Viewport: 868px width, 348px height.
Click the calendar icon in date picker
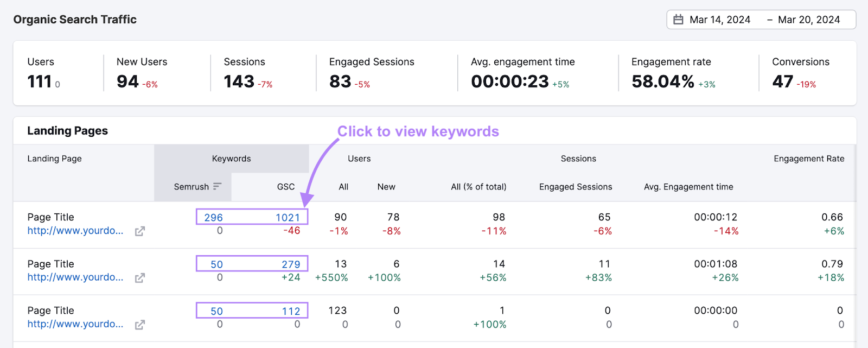click(678, 20)
